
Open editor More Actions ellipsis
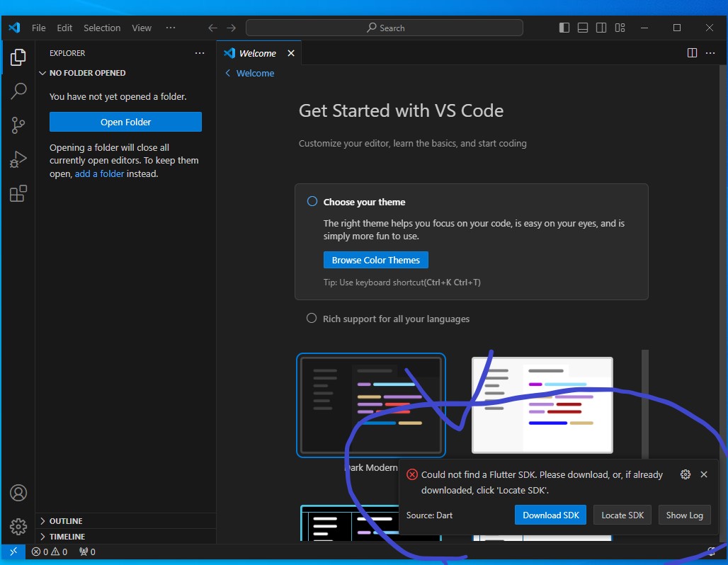point(710,53)
